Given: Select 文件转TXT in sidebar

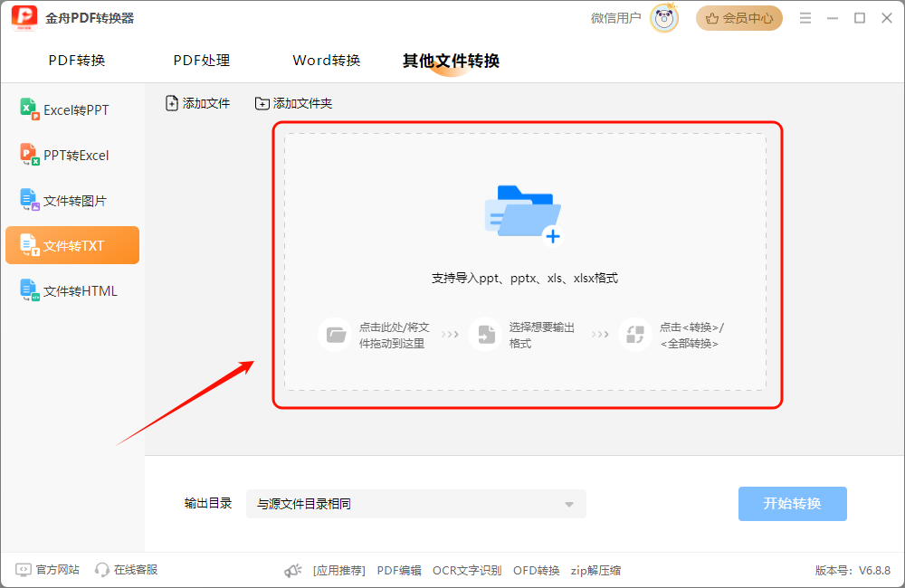Looking at the screenshot, I should [x=72, y=245].
